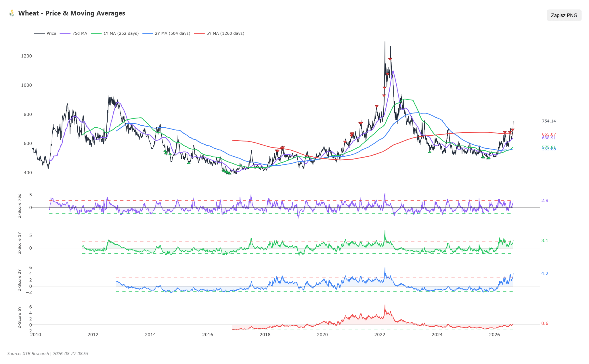Screen dimensions: 589x364
Task: Click the 1000 price axis tick label
Action: coord(26,85)
